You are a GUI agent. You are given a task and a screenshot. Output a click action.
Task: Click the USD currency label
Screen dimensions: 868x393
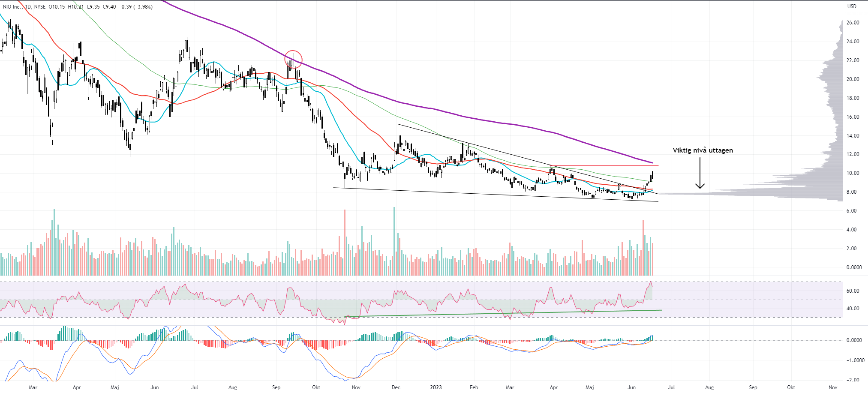[x=851, y=6]
